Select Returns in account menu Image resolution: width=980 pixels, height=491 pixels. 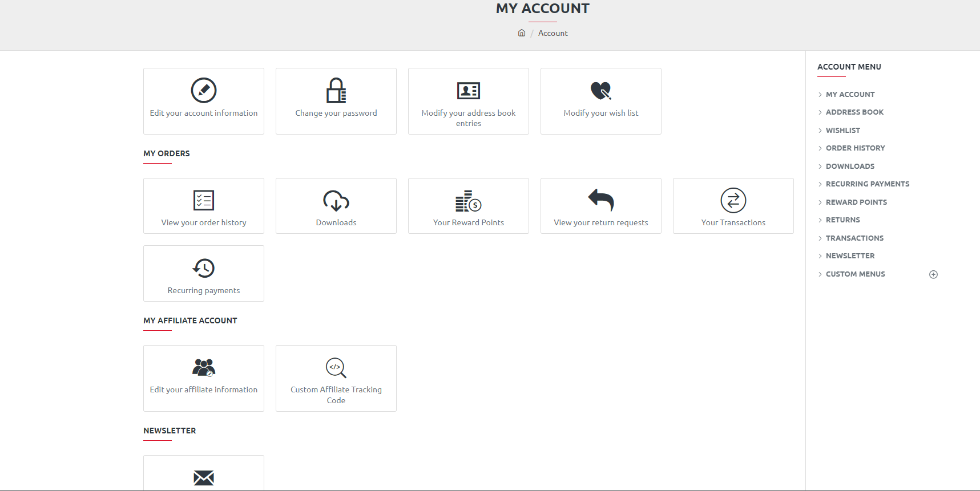pyautogui.click(x=842, y=220)
